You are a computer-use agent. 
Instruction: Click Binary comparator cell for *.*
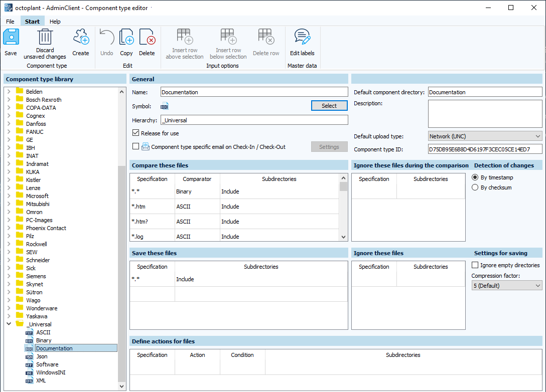pos(197,191)
